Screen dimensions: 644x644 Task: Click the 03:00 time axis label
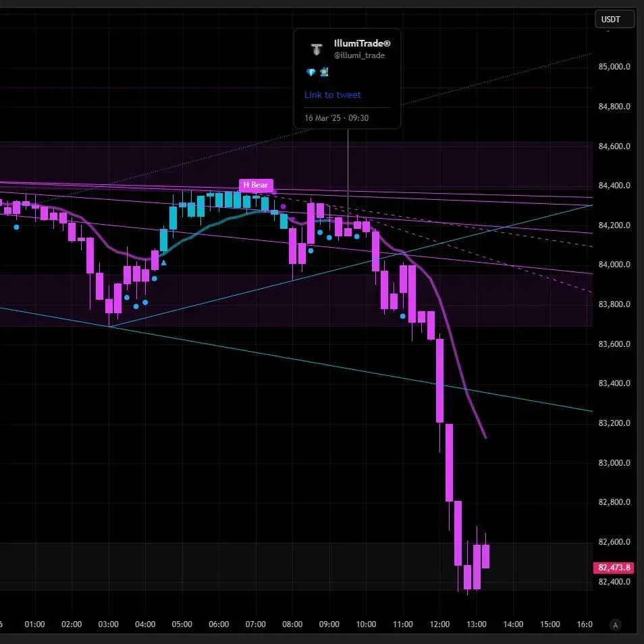109,624
